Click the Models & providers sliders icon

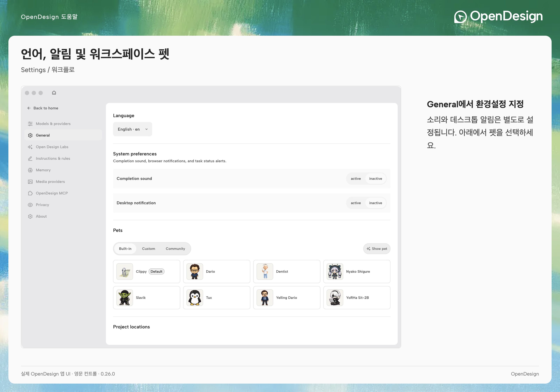[30, 124]
